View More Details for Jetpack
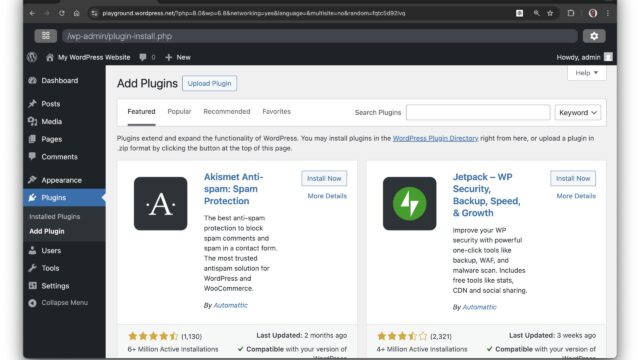The image size is (640, 360). pyautogui.click(x=576, y=196)
